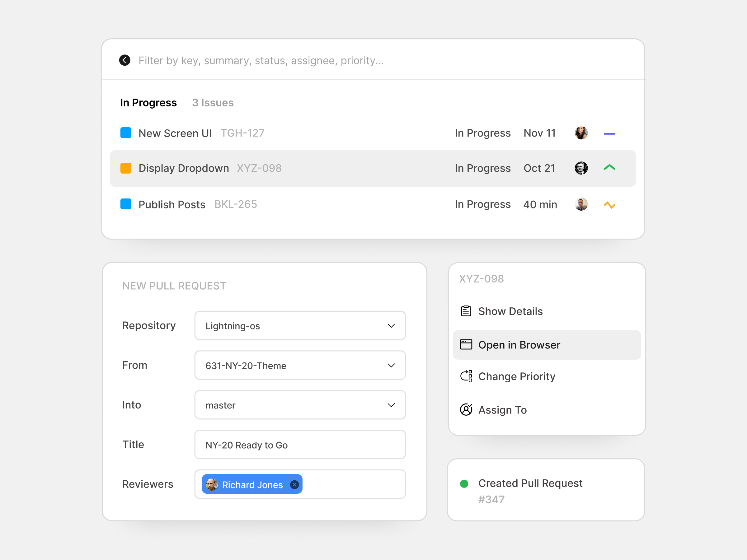Click the Change Priority icon

[x=466, y=376]
